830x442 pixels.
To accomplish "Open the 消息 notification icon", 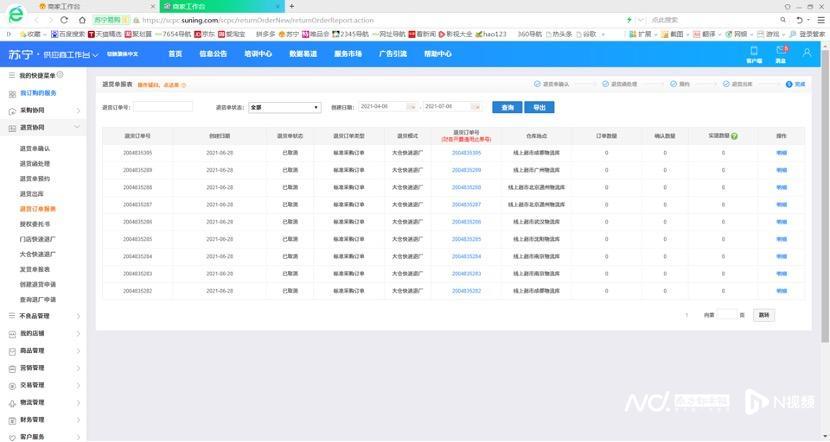I will [779, 53].
